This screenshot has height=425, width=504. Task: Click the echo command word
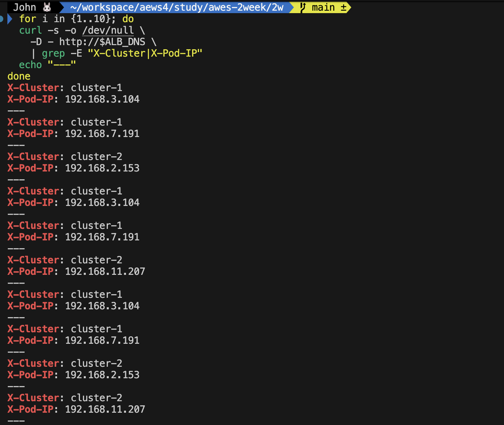coord(30,65)
